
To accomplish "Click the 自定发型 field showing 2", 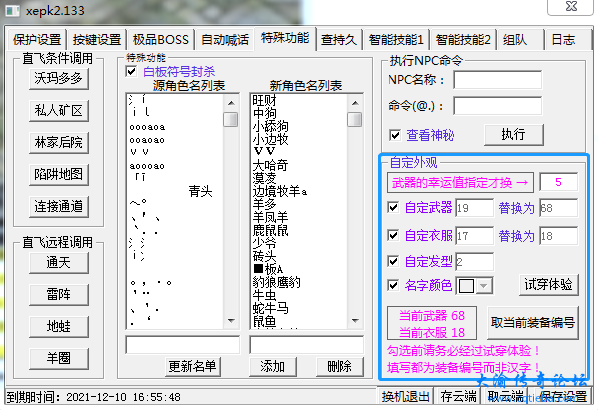I will [475, 262].
